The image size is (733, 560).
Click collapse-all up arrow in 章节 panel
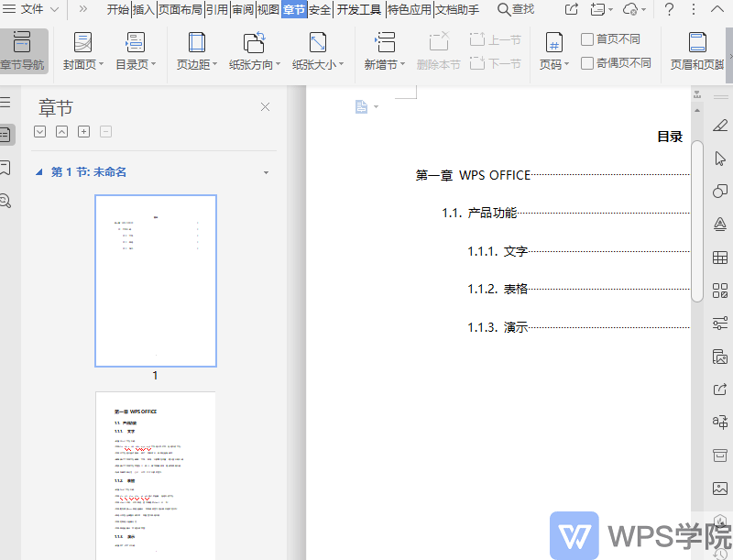pyautogui.click(x=61, y=132)
